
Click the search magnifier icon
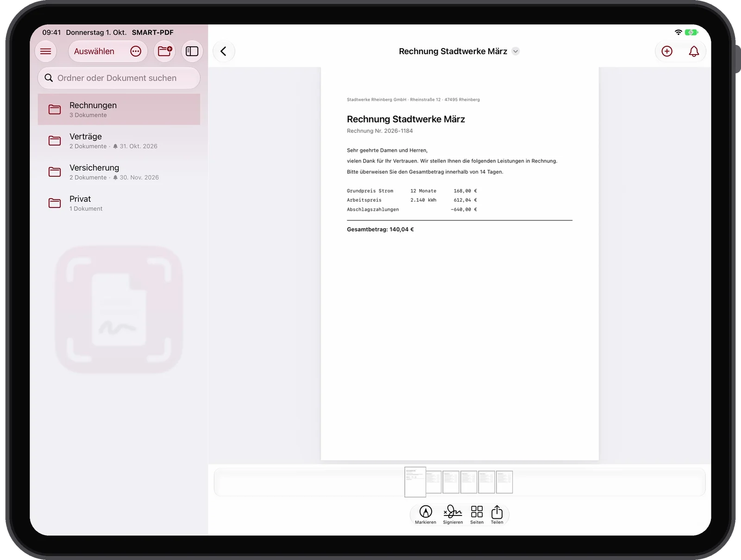tap(49, 78)
